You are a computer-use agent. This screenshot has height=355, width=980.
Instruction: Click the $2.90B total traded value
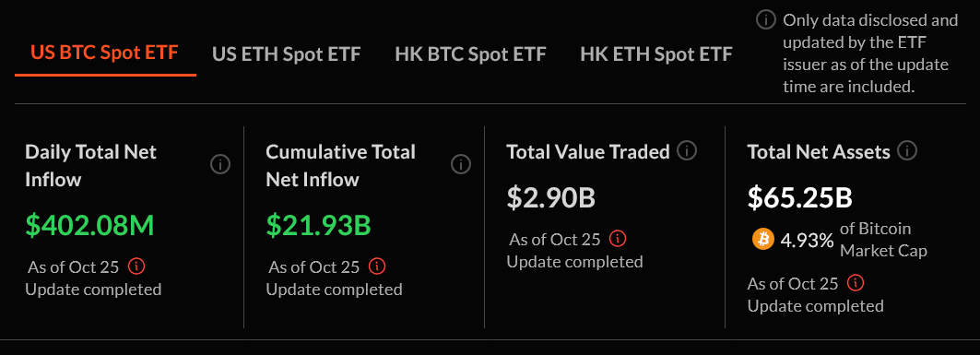tap(550, 197)
